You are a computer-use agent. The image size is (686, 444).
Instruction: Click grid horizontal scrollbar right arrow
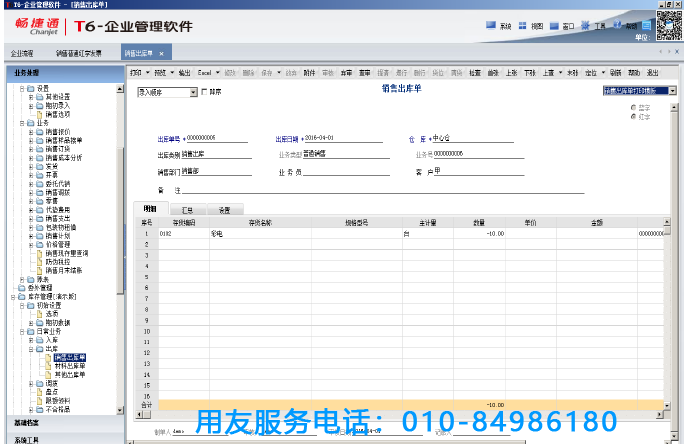click(660, 414)
